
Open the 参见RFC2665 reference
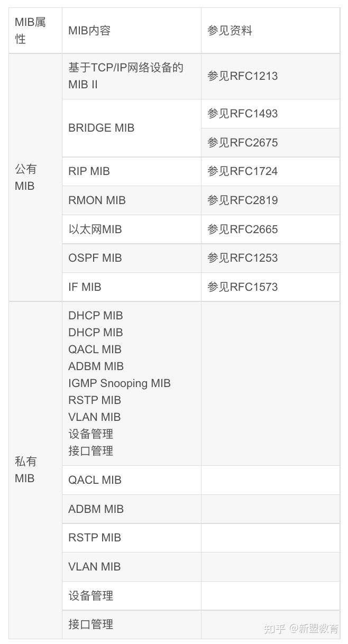point(242,229)
